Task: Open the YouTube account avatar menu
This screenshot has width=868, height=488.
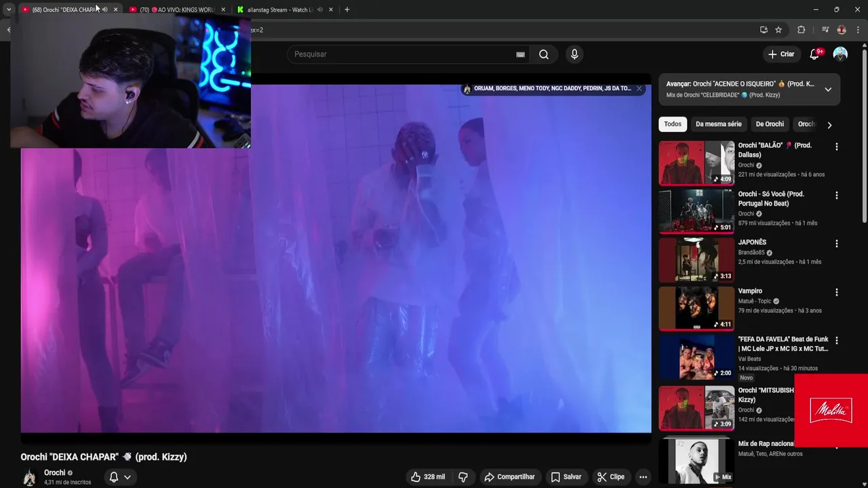Action: tap(840, 54)
